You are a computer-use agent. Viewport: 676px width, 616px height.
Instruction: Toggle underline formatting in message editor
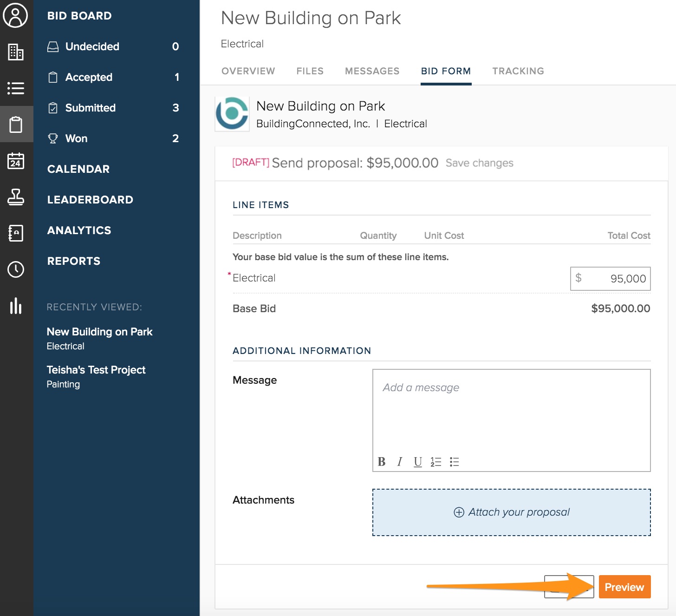tap(418, 462)
